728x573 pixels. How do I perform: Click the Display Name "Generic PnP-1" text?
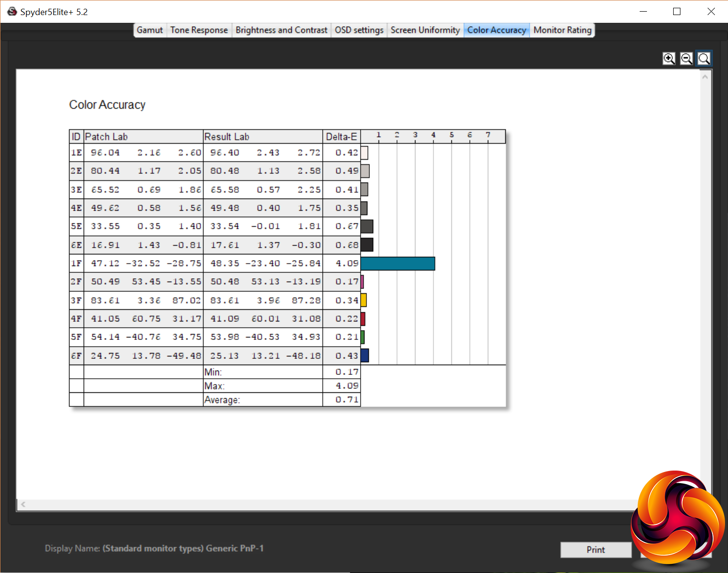coord(235,548)
